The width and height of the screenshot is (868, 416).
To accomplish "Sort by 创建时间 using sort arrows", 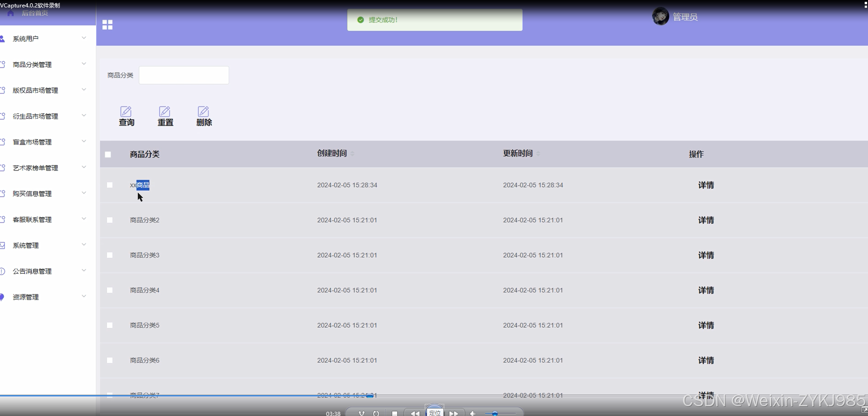I will 352,154.
